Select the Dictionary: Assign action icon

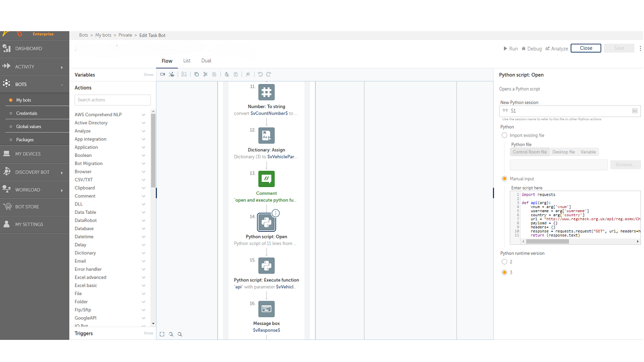(267, 136)
